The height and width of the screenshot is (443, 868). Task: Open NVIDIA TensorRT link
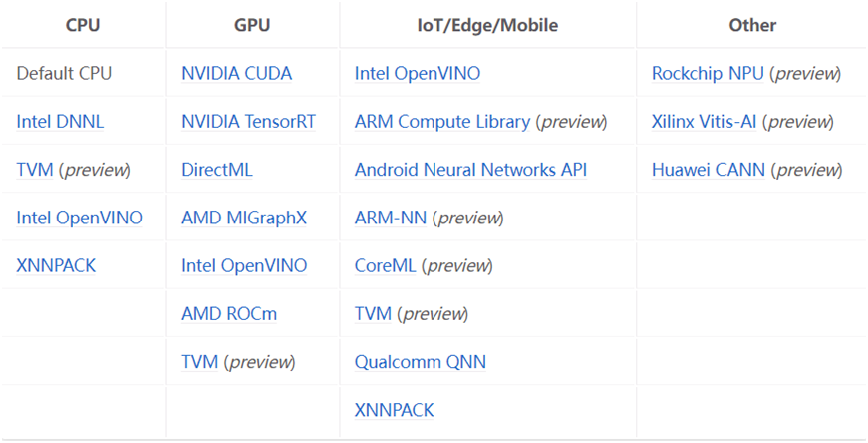coord(248,121)
